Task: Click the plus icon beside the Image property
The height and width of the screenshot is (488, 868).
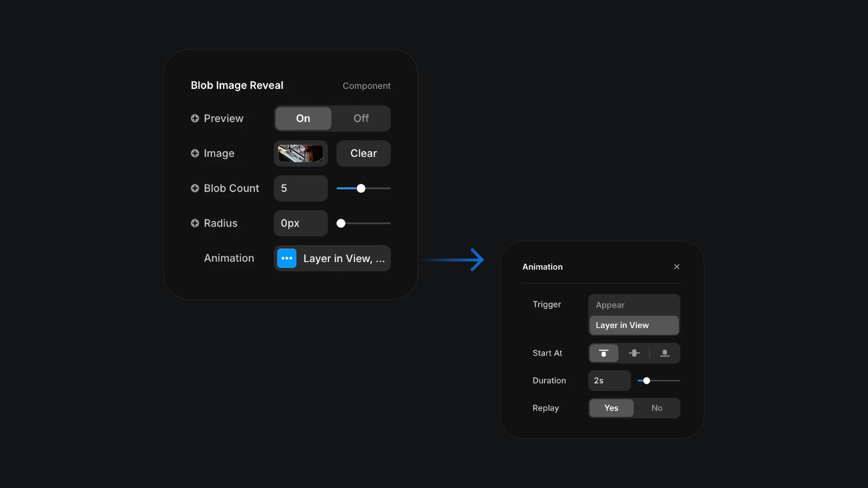Action: [x=195, y=153]
